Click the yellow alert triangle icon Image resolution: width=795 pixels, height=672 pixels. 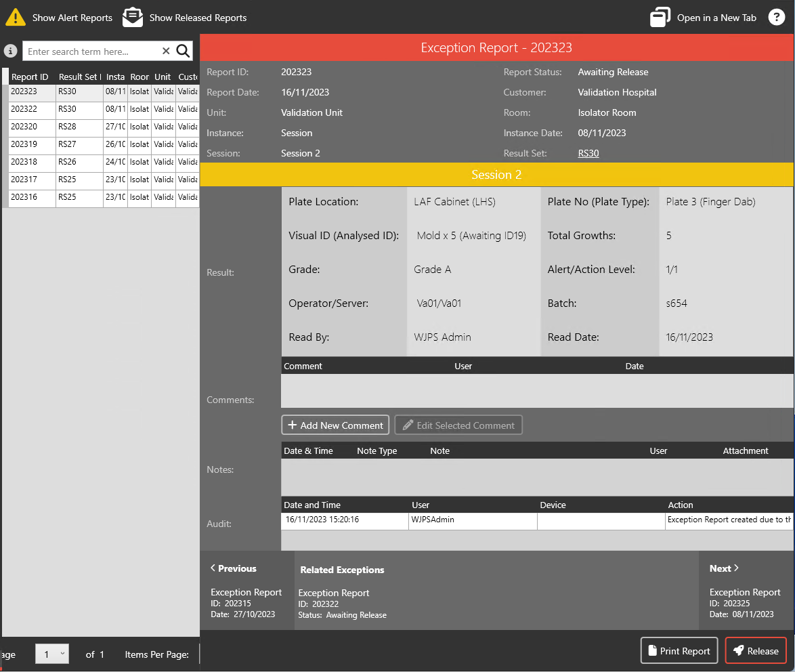pyautogui.click(x=15, y=18)
